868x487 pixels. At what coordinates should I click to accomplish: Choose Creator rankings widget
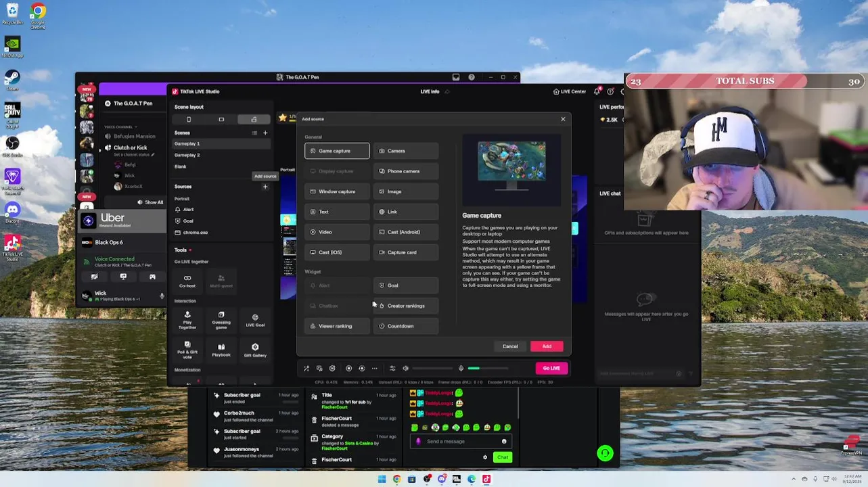(406, 306)
